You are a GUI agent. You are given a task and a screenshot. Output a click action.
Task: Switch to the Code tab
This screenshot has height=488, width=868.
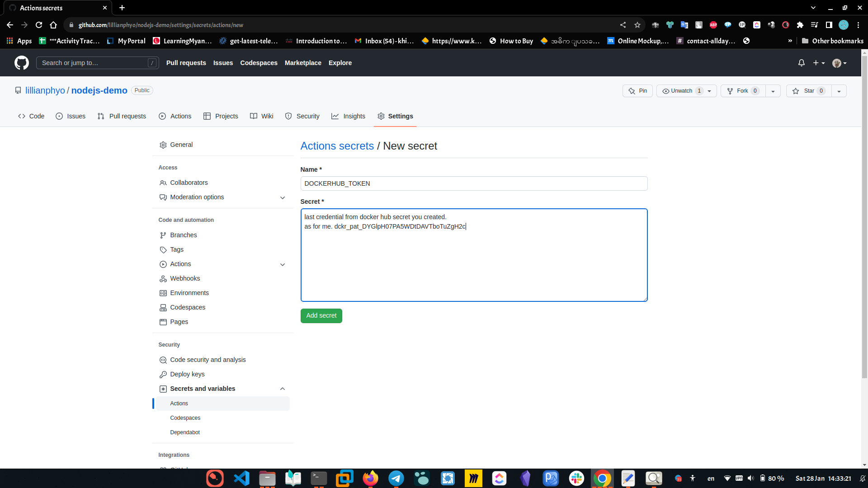coord(31,116)
